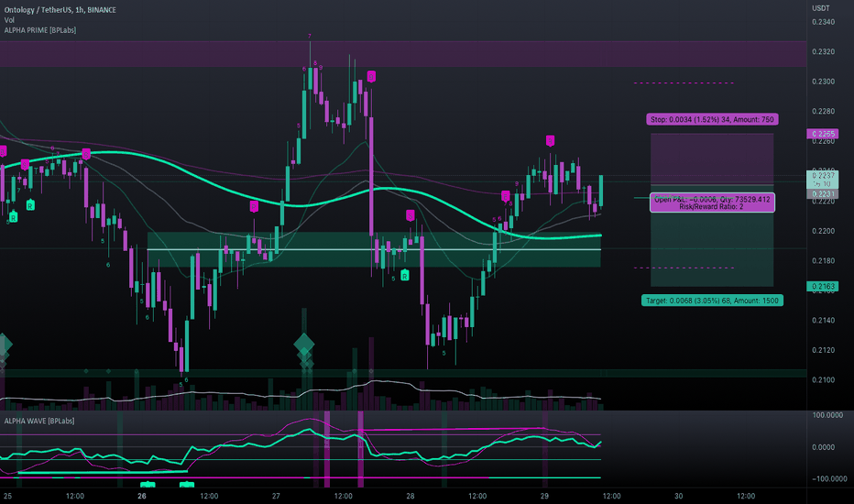Viewport: 854px width, 504px height.
Task: Click the magenta signal badge above the 29th candles
Action: click(550, 141)
